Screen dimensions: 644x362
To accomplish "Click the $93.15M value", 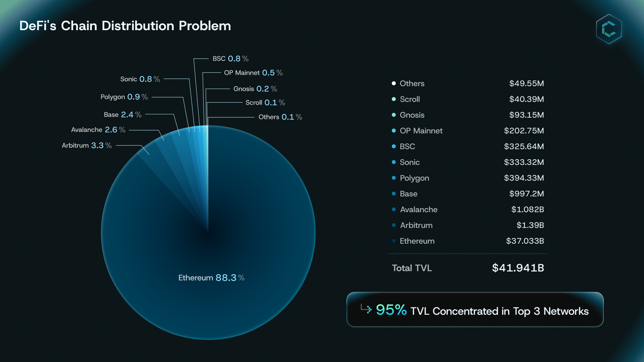I will coord(527,115).
